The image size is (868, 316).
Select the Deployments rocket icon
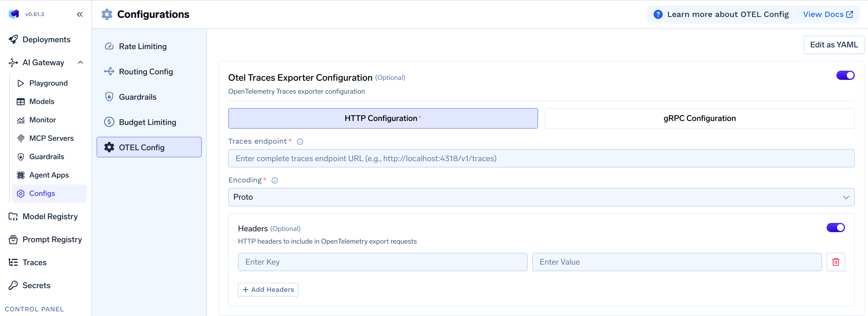[13, 39]
